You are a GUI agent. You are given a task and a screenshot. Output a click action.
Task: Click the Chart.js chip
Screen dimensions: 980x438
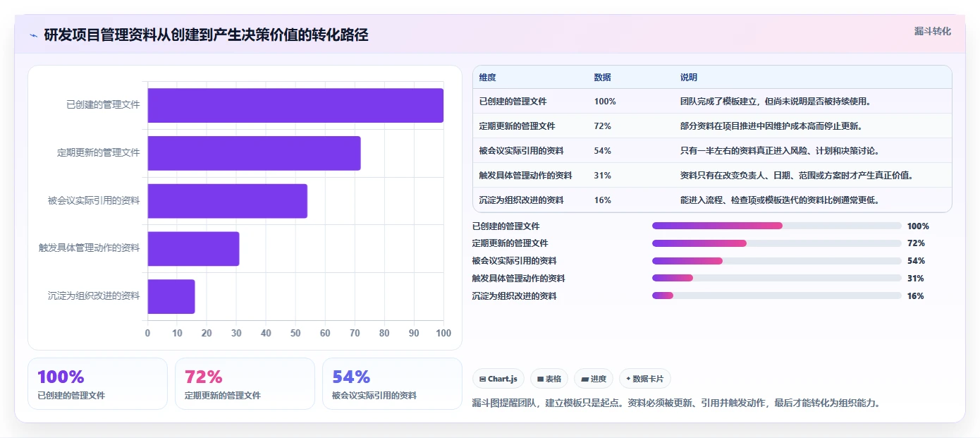pyautogui.click(x=498, y=379)
